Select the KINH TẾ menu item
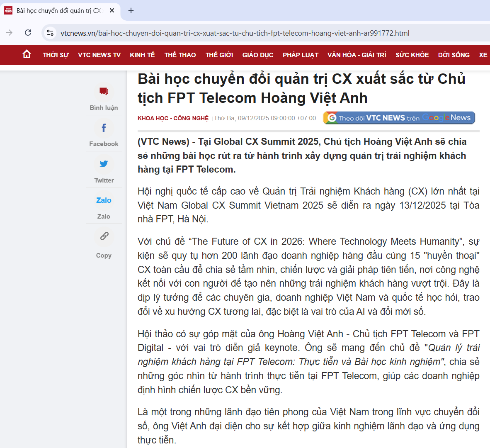 [x=142, y=55]
